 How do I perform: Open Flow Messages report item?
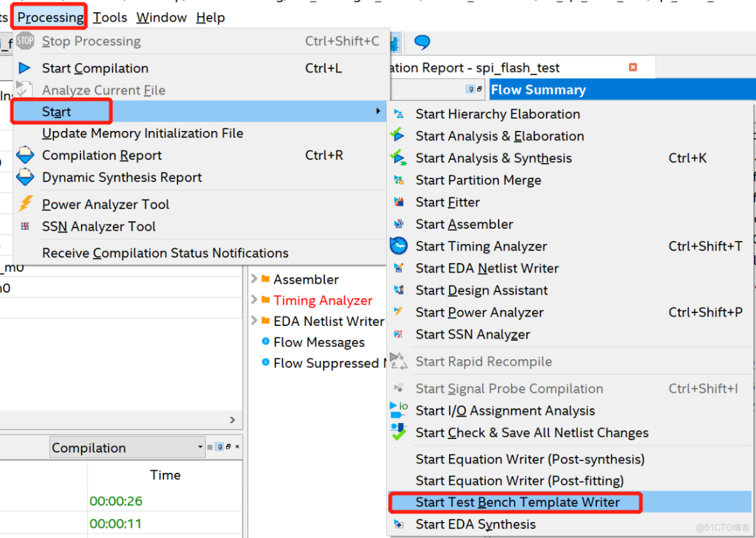pos(319,342)
